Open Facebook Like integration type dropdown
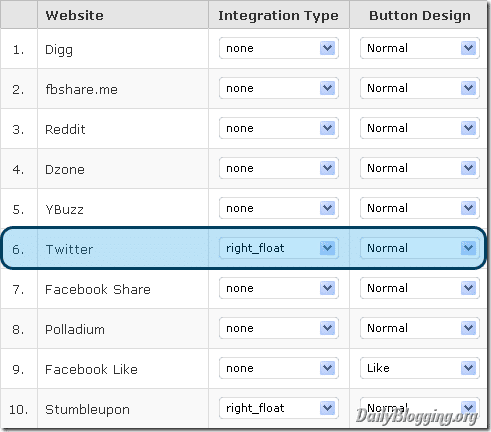This screenshot has height=432, width=491. (279, 368)
